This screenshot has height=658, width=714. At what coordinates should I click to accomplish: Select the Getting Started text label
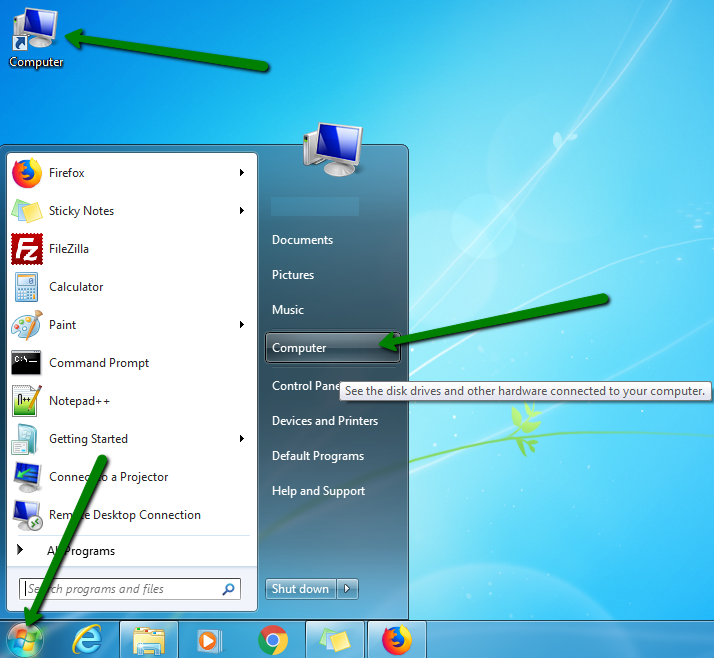point(88,439)
